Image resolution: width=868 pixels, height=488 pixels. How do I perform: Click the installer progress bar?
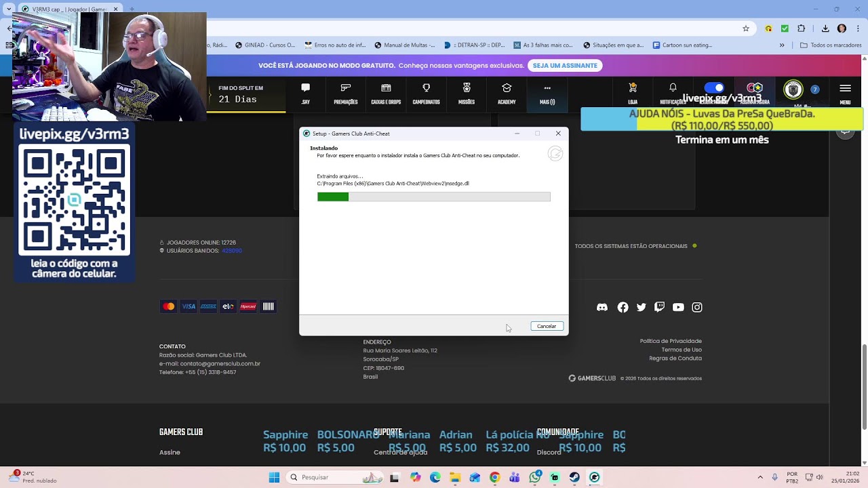click(434, 197)
